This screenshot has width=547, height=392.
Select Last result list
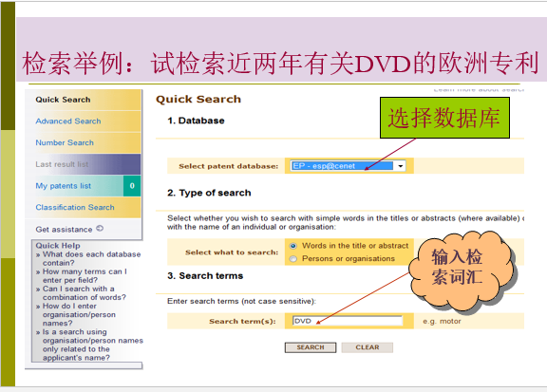tap(62, 164)
